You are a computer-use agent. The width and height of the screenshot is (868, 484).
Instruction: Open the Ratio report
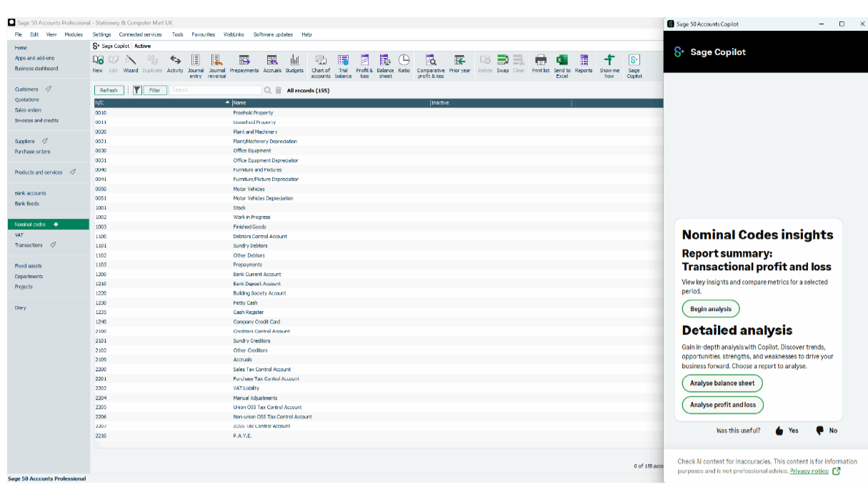pyautogui.click(x=404, y=63)
